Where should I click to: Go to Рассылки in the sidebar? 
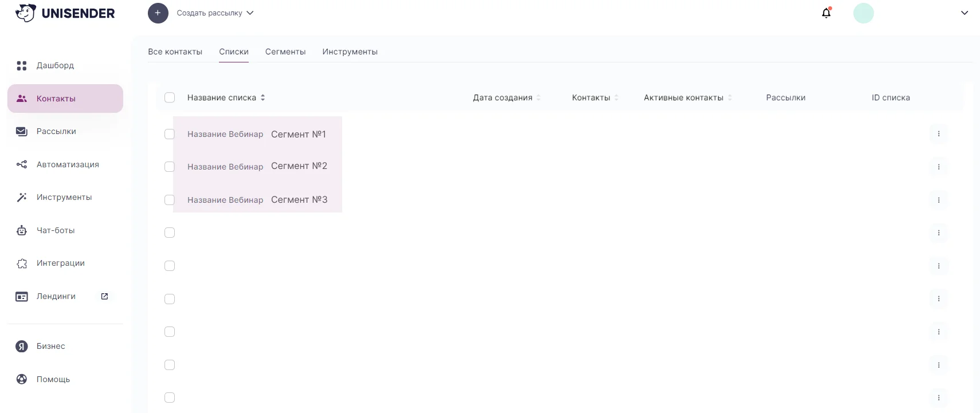click(56, 131)
